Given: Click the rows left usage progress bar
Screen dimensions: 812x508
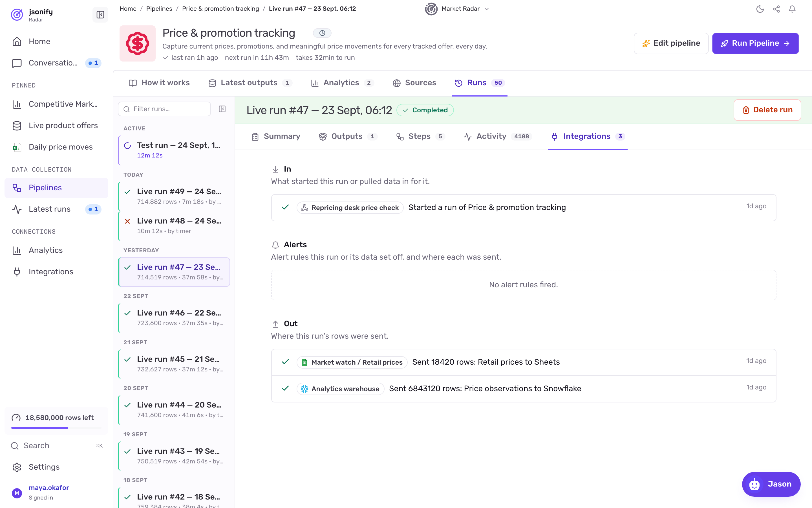Looking at the screenshot, I should pyautogui.click(x=56, y=428).
